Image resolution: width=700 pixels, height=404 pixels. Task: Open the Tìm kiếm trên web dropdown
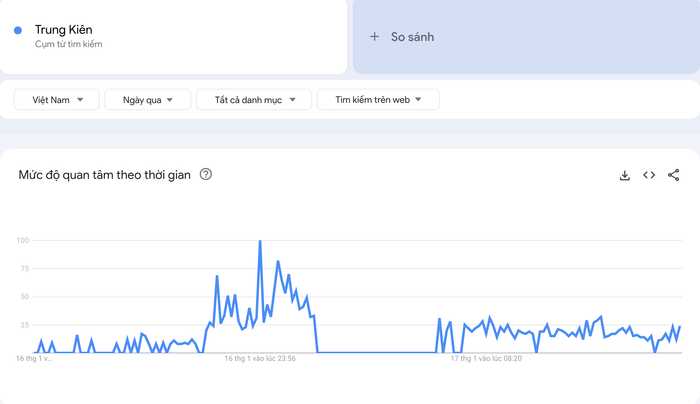tap(378, 100)
